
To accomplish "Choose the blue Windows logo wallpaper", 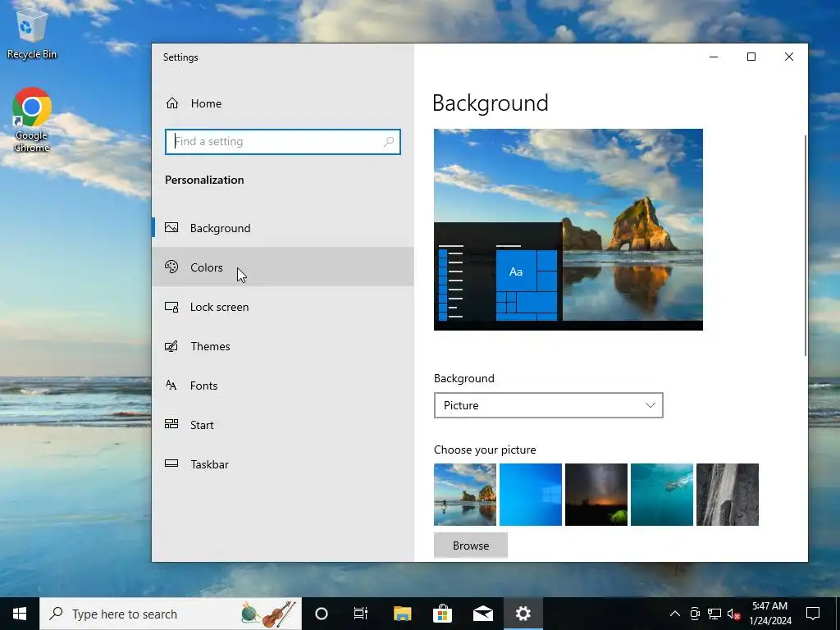I will click(x=531, y=495).
